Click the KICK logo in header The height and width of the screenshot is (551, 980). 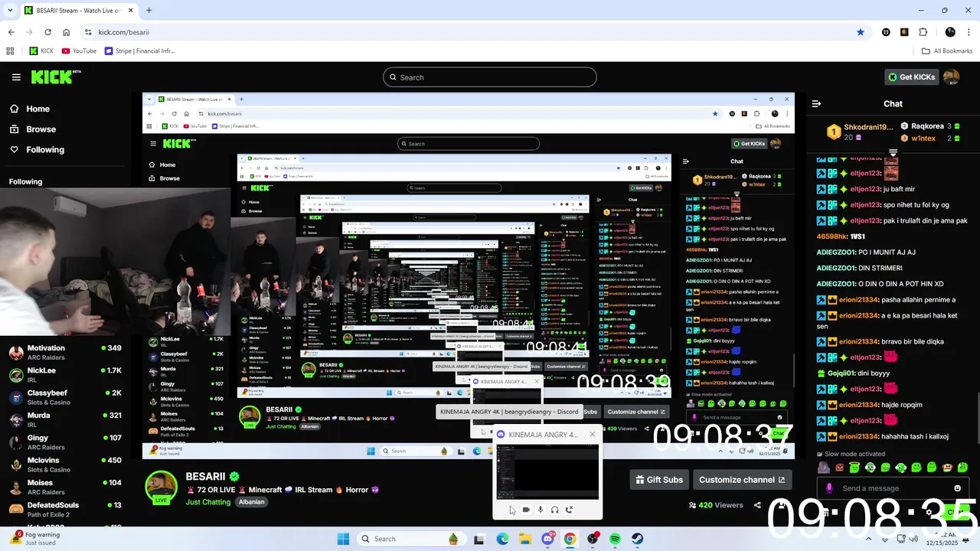coord(55,77)
